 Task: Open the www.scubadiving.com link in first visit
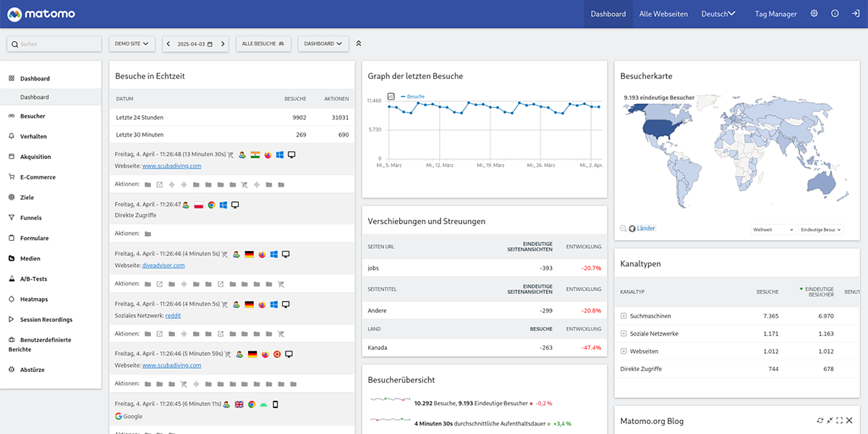(171, 166)
